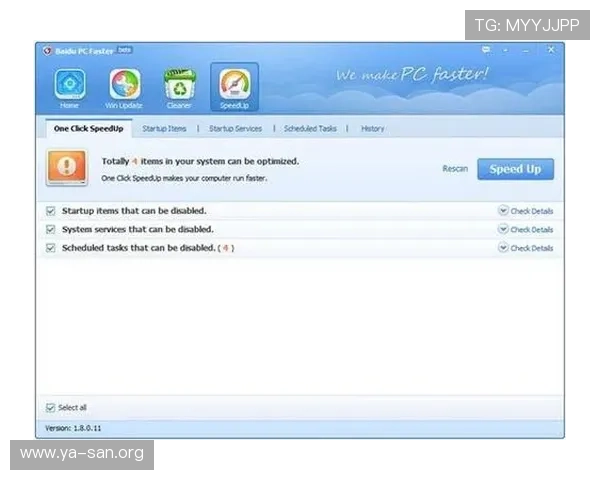Click the Baidu PC Faster logo in title bar
The height and width of the screenshot is (480, 600).
click(46, 50)
